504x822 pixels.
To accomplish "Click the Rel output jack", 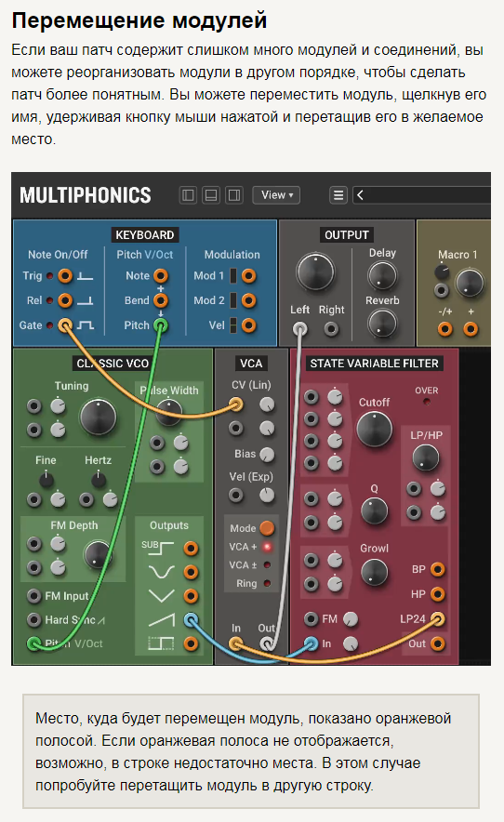I will [x=65, y=300].
